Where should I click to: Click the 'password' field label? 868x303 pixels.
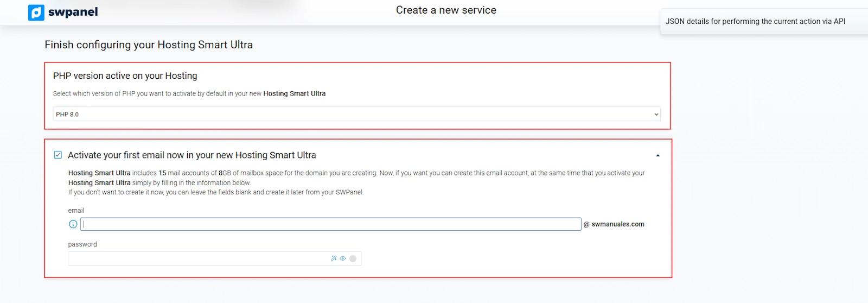[x=82, y=244]
